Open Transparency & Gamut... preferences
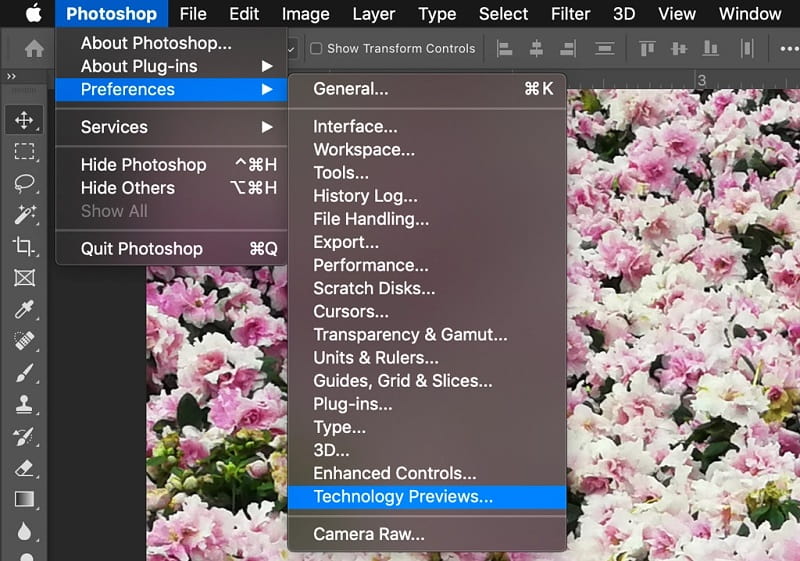The height and width of the screenshot is (561, 800). [x=427, y=335]
